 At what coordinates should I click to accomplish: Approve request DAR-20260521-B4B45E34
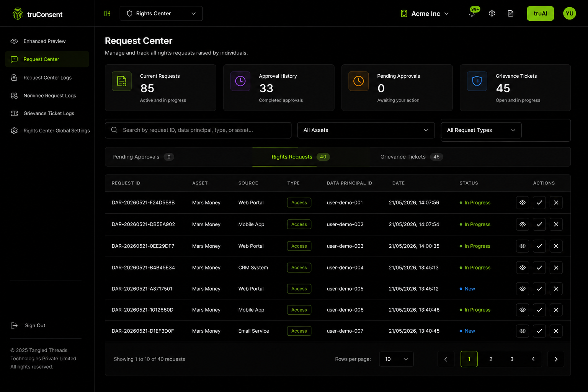(x=539, y=268)
